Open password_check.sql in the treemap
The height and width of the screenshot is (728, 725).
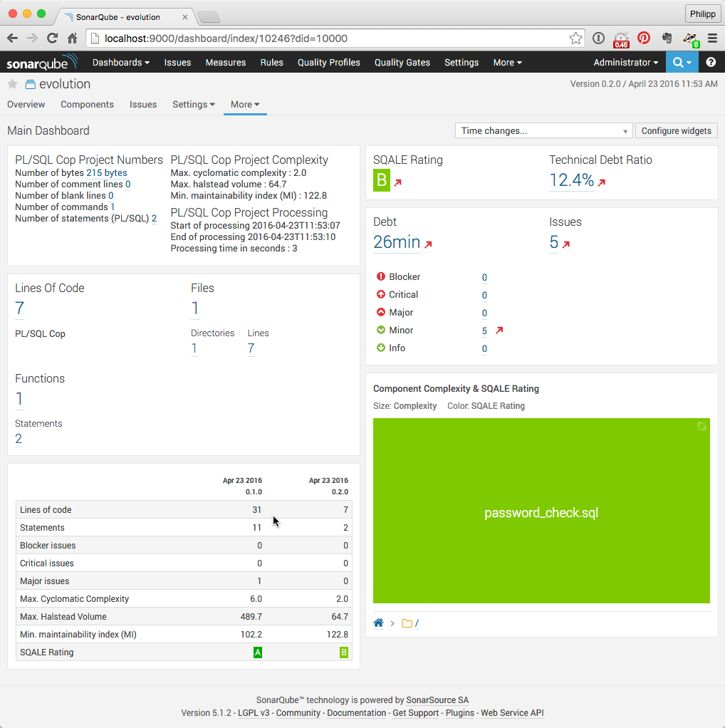click(541, 511)
